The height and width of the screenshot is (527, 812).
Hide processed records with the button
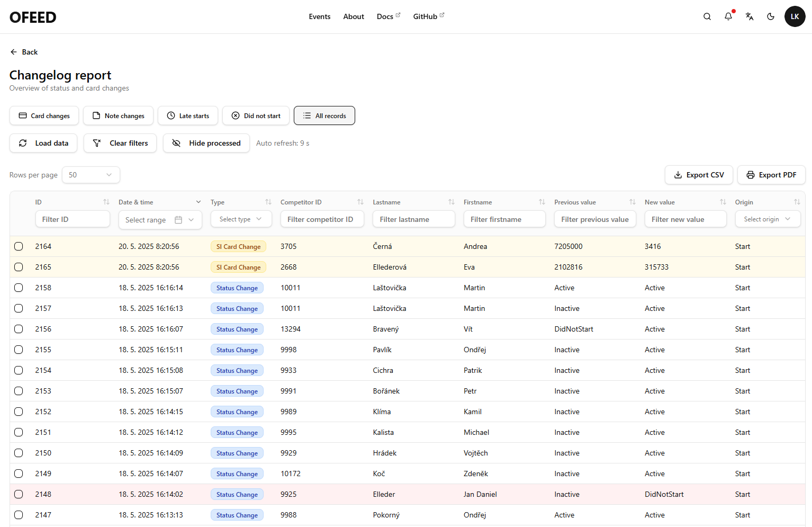pos(206,143)
